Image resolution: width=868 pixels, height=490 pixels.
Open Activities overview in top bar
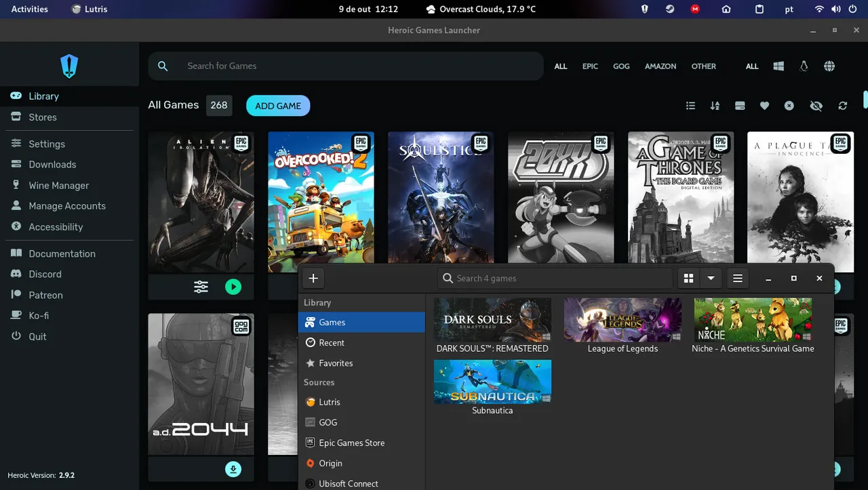(x=30, y=9)
